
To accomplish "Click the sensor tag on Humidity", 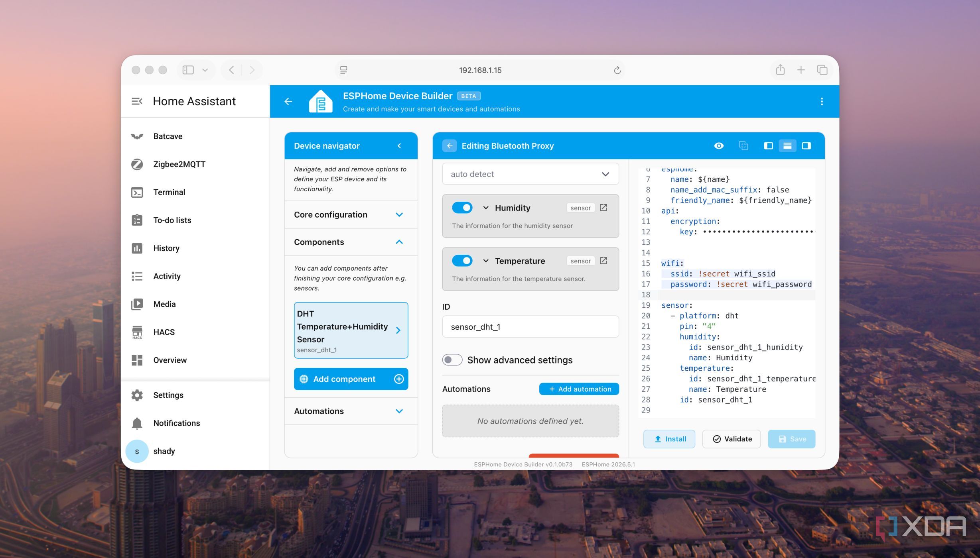I will click(580, 208).
